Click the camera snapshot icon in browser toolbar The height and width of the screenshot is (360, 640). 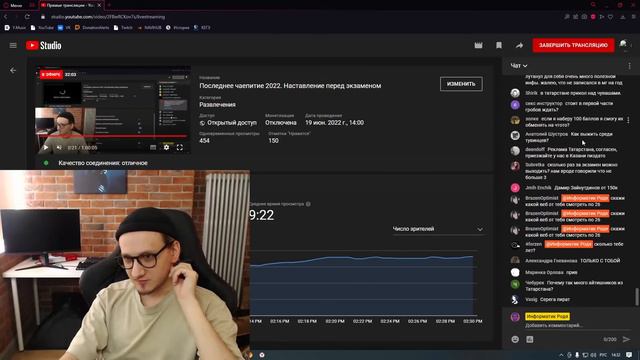tap(584, 17)
